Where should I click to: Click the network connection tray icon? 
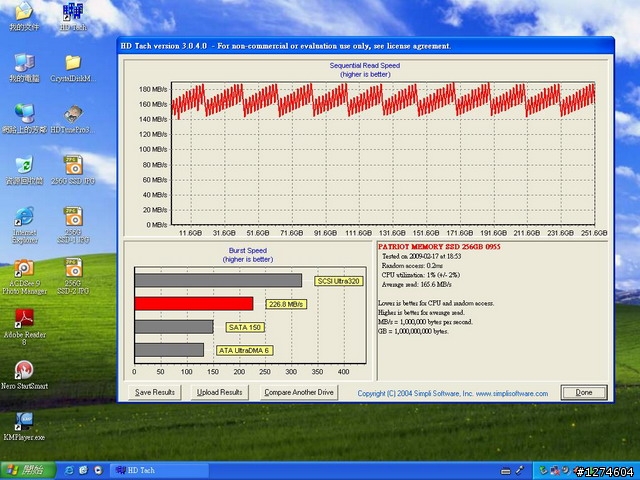pyautogui.click(x=555, y=470)
